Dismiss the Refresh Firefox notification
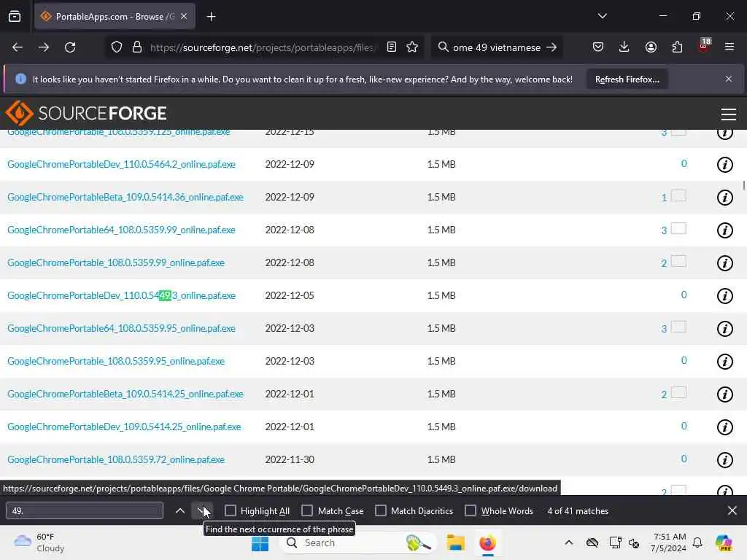 (729, 79)
